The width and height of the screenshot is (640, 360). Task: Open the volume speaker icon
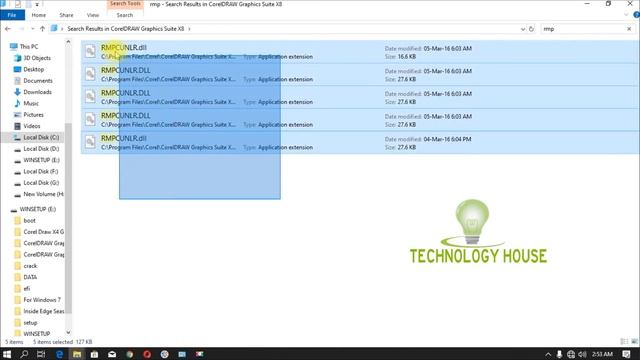point(582,354)
